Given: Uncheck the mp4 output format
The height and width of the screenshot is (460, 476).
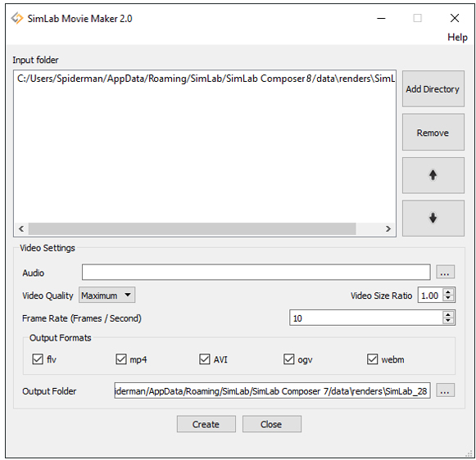Looking at the screenshot, I should coord(121,359).
